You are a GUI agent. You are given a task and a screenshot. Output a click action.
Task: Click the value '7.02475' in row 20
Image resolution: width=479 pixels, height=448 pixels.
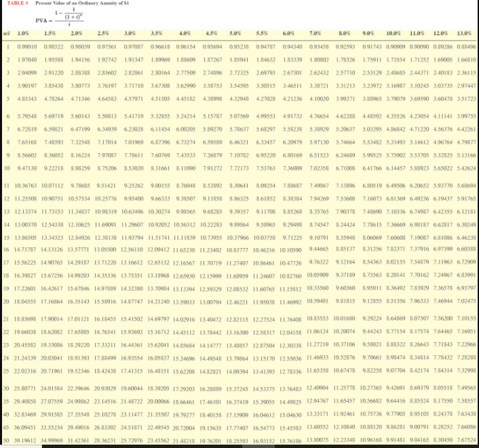(467, 301)
